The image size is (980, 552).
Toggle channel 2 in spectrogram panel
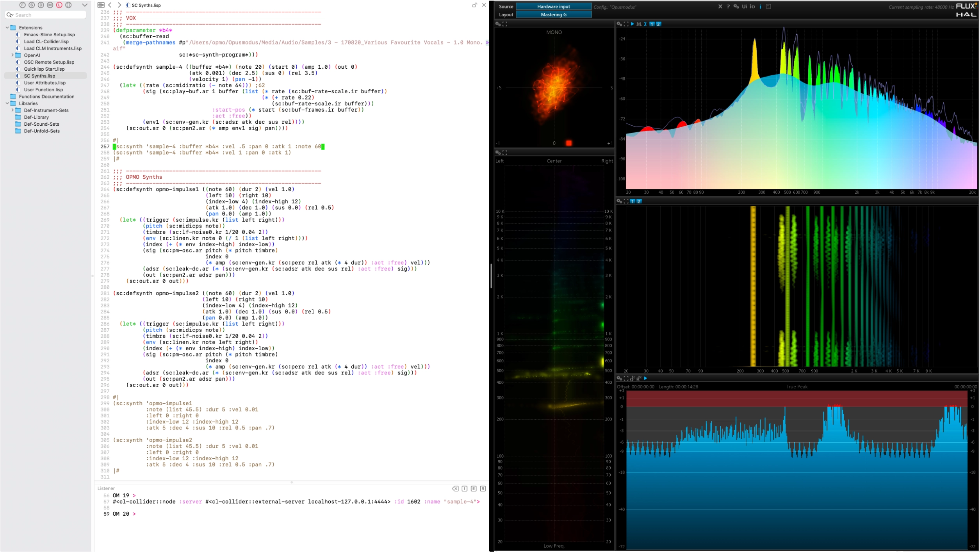coord(639,201)
